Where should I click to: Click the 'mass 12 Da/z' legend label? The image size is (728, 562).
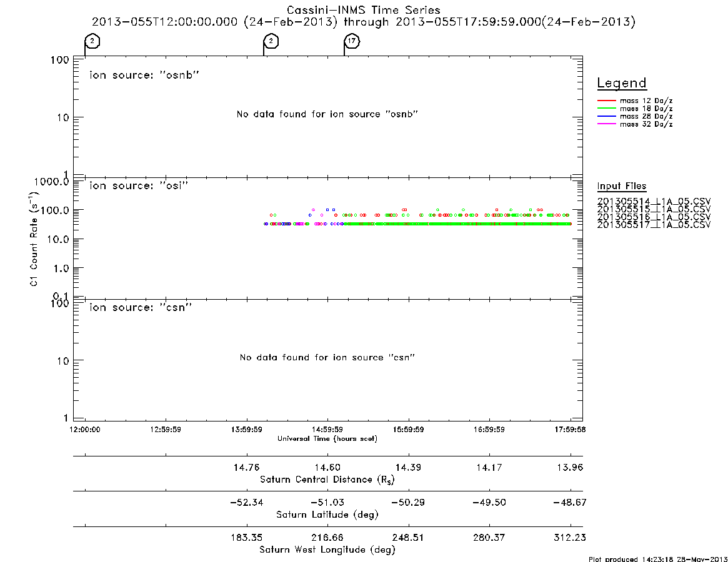click(x=646, y=101)
